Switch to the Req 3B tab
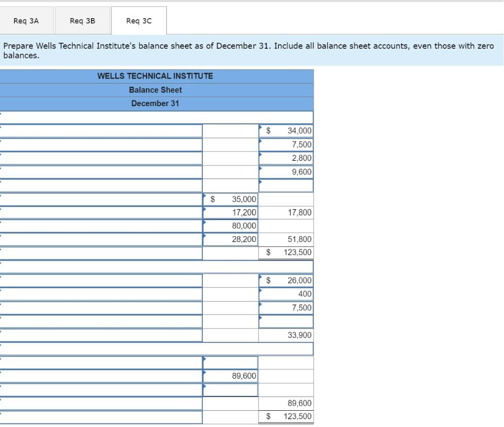Image resolution: width=504 pixels, height=427 pixels. coord(82,20)
